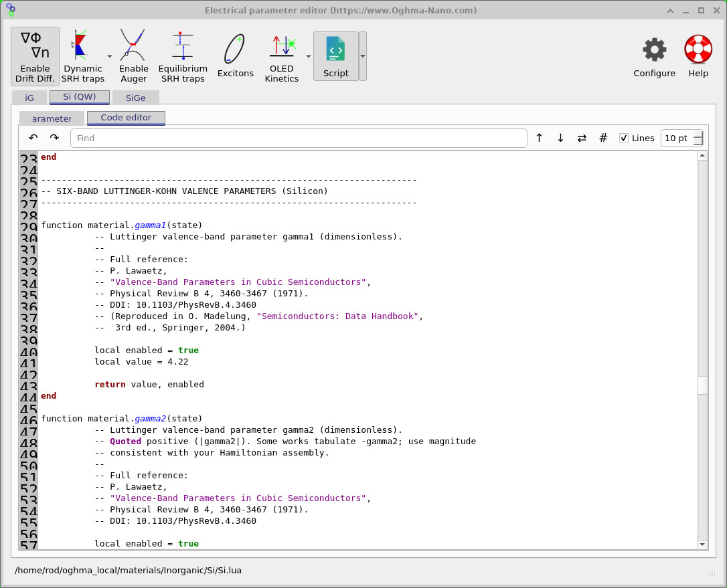Expand OLED Kinetics dropdown arrow
The width and height of the screenshot is (727, 588).
click(309, 56)
